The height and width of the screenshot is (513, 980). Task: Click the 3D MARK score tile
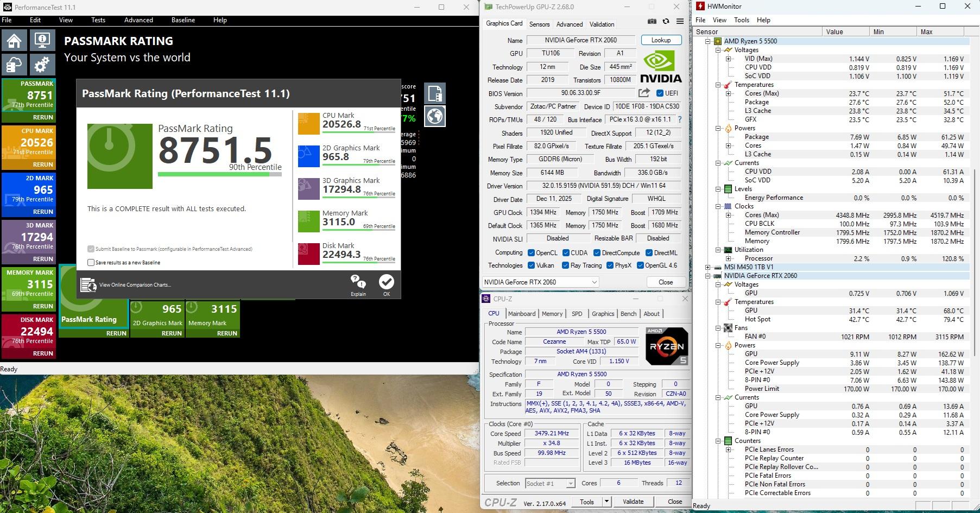click(28, 242)
